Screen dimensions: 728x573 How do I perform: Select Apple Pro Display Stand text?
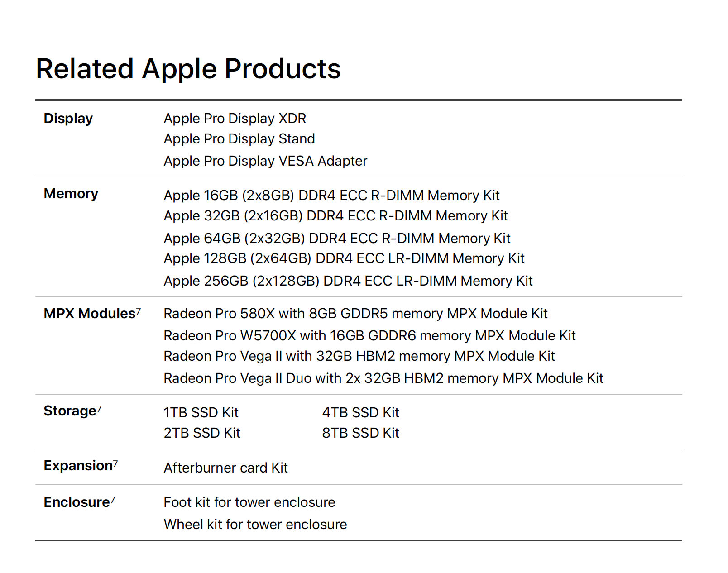(x=239, y=138)
